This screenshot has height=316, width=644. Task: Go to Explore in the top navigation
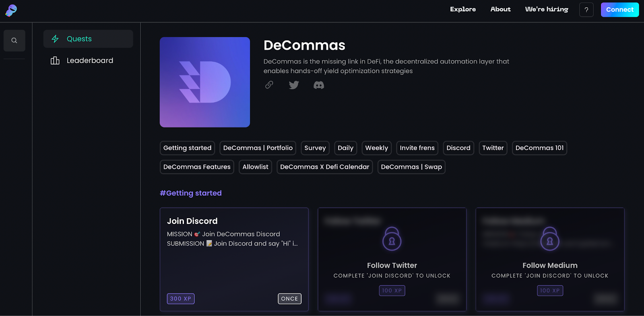463,9
